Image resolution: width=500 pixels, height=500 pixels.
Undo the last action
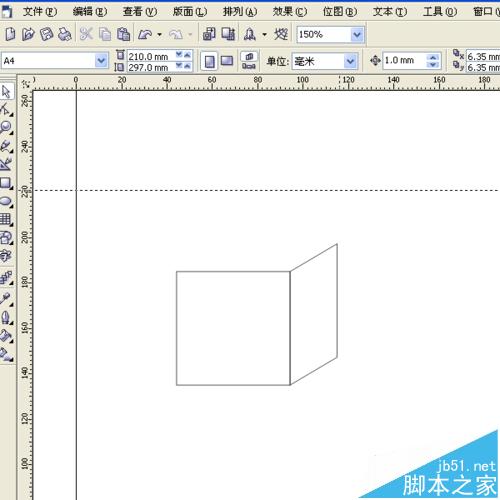pos(145,34)
